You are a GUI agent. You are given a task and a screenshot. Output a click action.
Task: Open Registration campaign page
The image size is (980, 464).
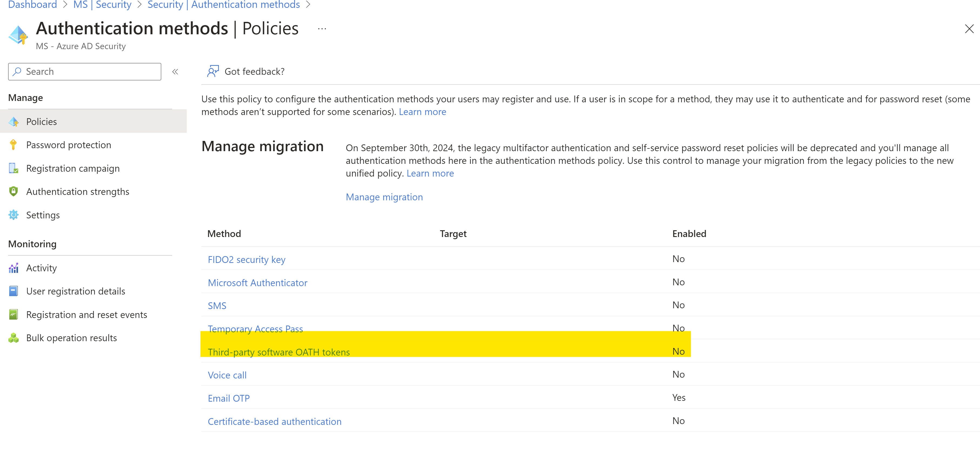pyautogui.click(x=73, y=168)
